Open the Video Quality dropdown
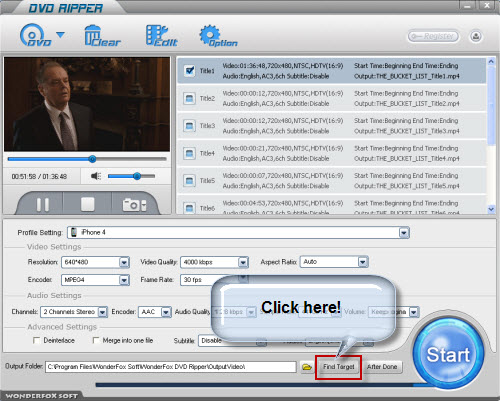The height and width of the screenshot is (401, 500). [243, 262]
